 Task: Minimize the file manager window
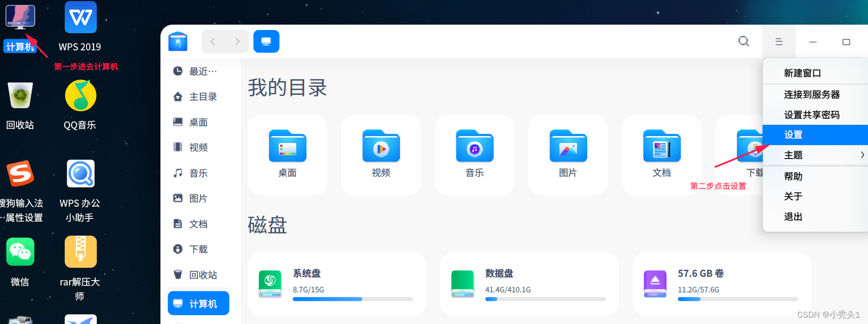[813, 42]
